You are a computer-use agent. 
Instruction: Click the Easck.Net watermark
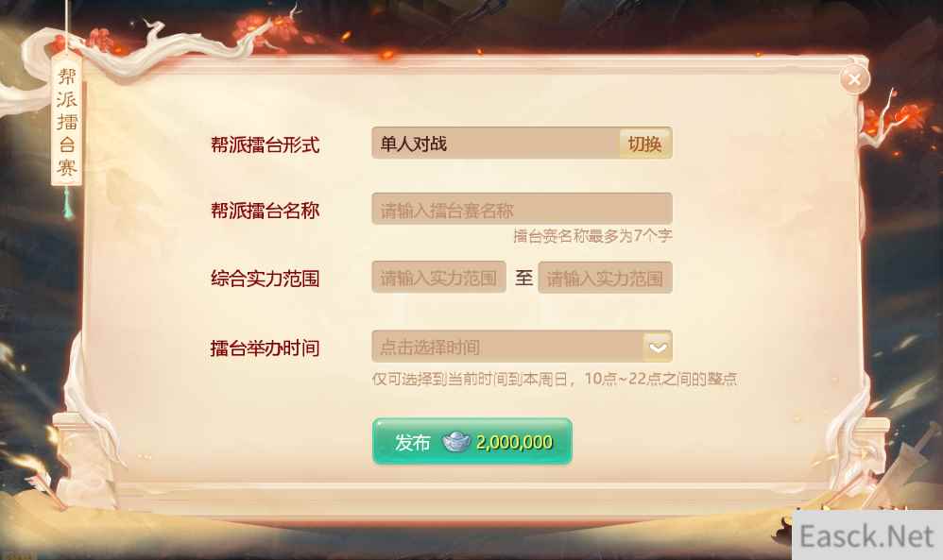click(866, 536)
